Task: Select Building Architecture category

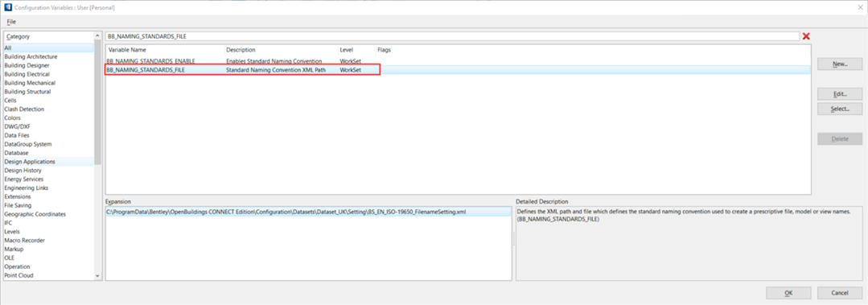Action: coord(49,56)
